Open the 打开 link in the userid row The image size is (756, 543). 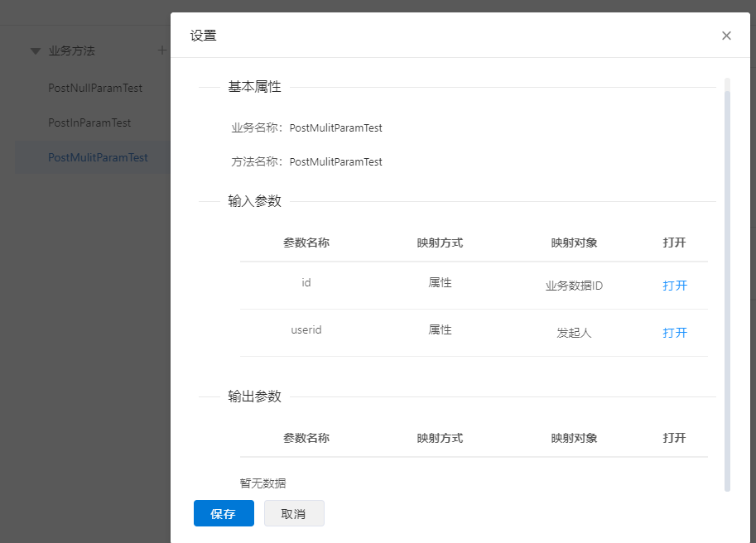tap(674, 333)
